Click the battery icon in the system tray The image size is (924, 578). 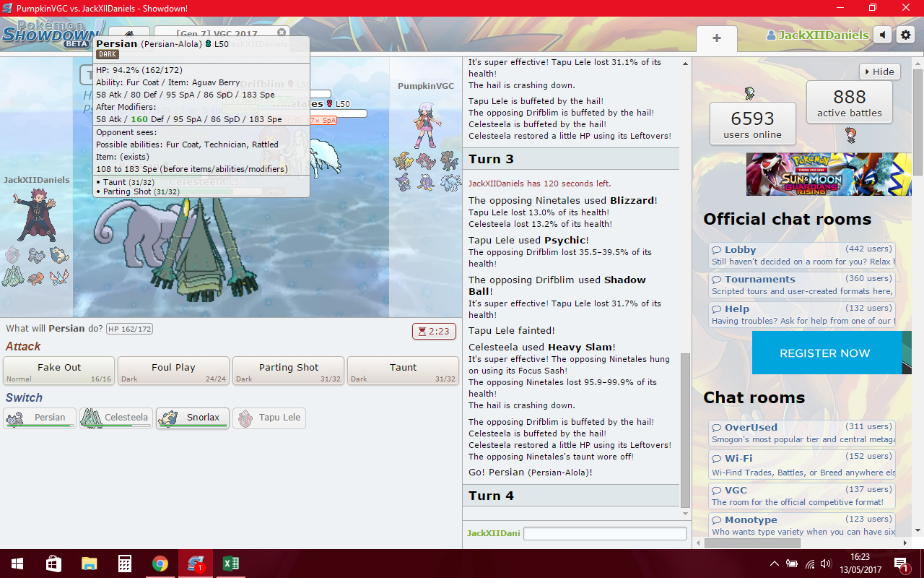792,564
